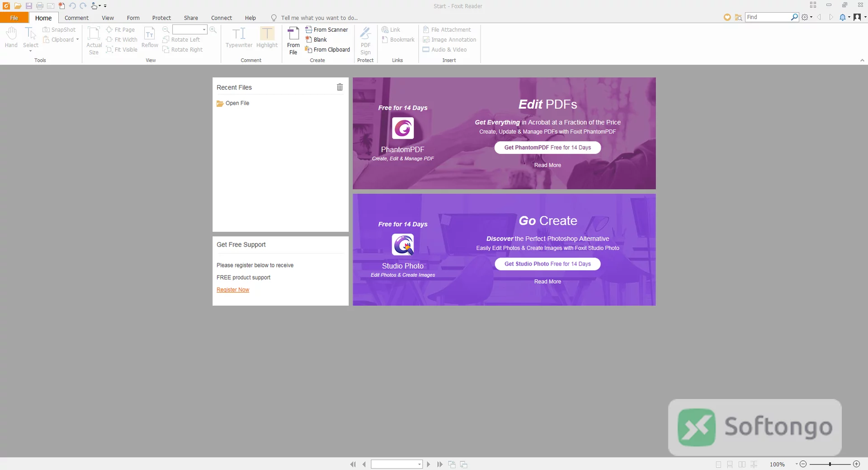Open the Clipboard dropdown arrow
Screen dimensions: 868x470
pyautogui.click(x=77, y=39)
